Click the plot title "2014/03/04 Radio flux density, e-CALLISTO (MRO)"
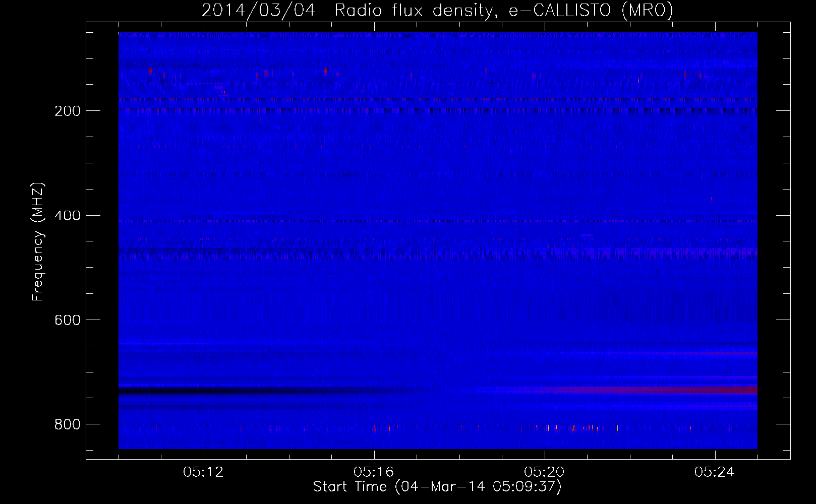This screenshot has width=816, height=504. [x=437, y=10]
